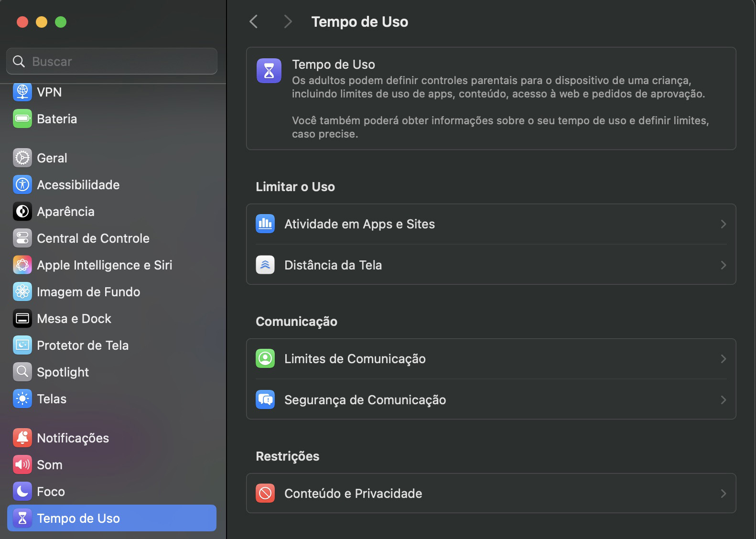Click the large hourglass icon in header card
Viewport: 756px width, 539px height.
pos(269,71)
